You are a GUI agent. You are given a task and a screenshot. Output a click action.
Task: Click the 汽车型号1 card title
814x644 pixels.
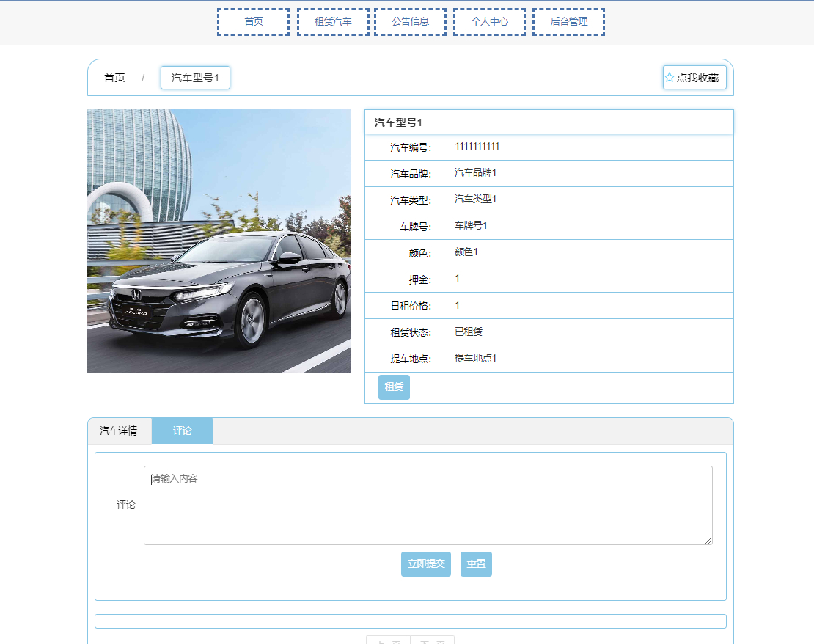(x=398, y=122)
